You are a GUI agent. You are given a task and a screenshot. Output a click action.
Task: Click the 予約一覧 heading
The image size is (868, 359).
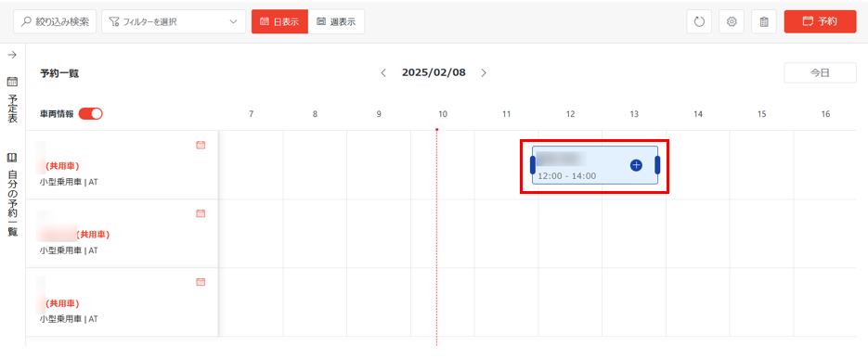[59, 73]
